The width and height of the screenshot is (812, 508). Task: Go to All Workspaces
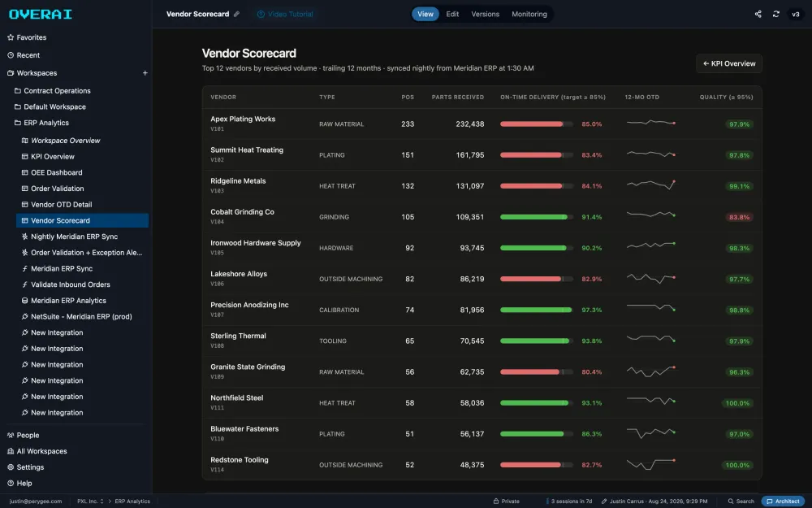click(x=37, y=451)
